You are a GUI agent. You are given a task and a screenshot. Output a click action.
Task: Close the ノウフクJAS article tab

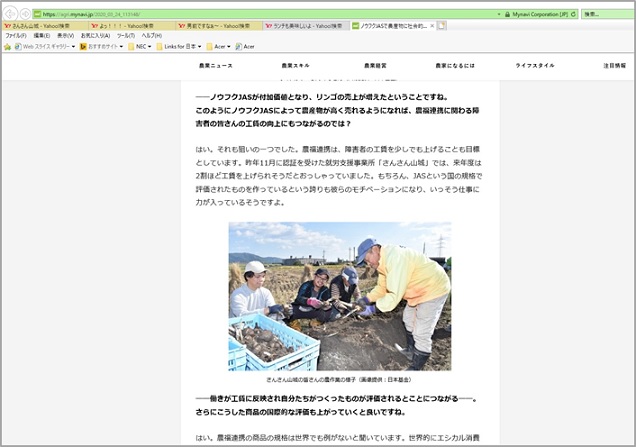tap(432, 26)
